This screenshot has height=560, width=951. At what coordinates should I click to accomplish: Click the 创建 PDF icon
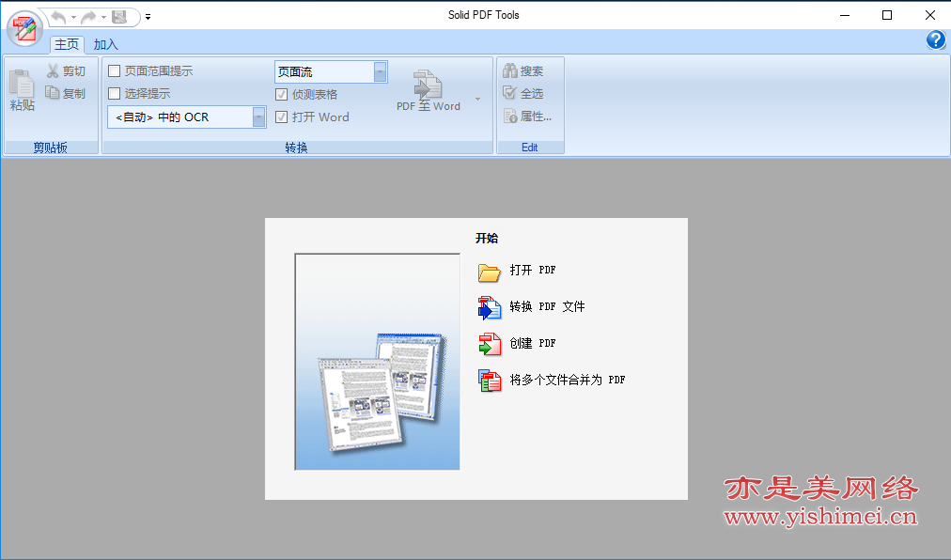coord(490,344)
